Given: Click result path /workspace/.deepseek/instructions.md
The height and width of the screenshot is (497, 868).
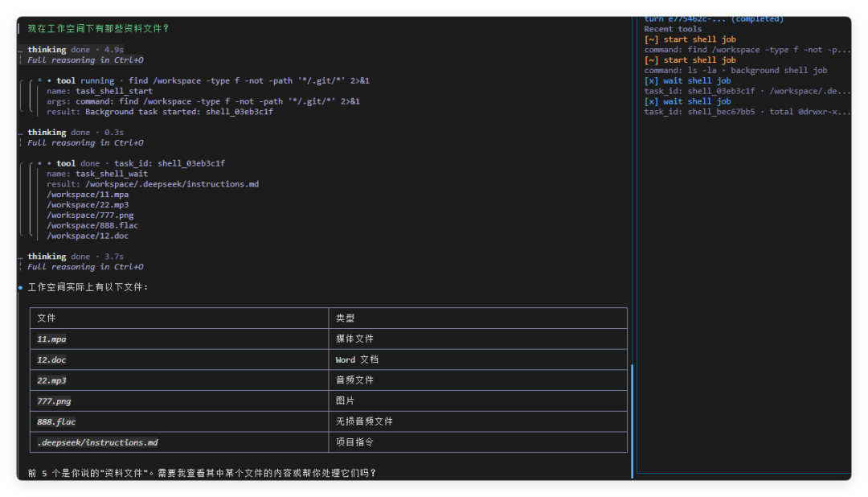Looking at the screenshot, I should [x=172, y=184].
